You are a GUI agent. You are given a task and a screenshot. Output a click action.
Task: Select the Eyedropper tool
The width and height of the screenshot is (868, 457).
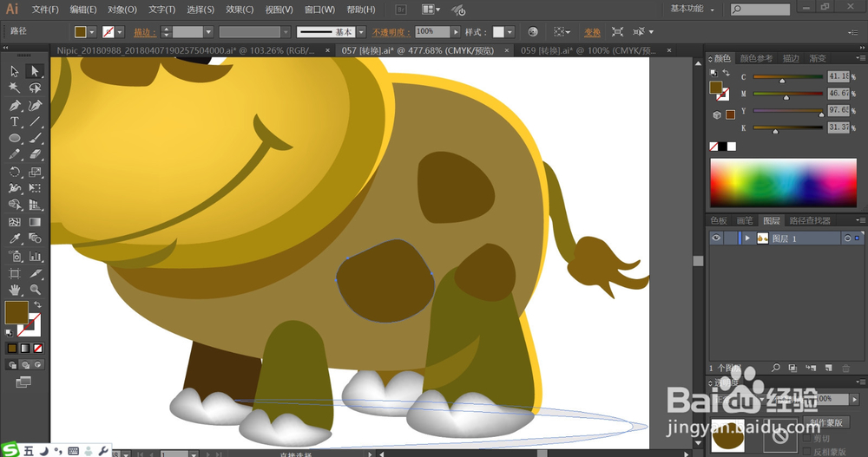coord(15,238)
